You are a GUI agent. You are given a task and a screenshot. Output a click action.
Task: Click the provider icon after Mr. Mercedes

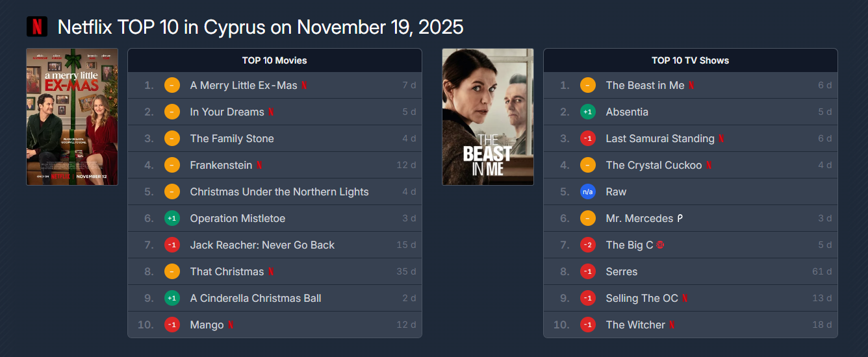tap(680, 219)
